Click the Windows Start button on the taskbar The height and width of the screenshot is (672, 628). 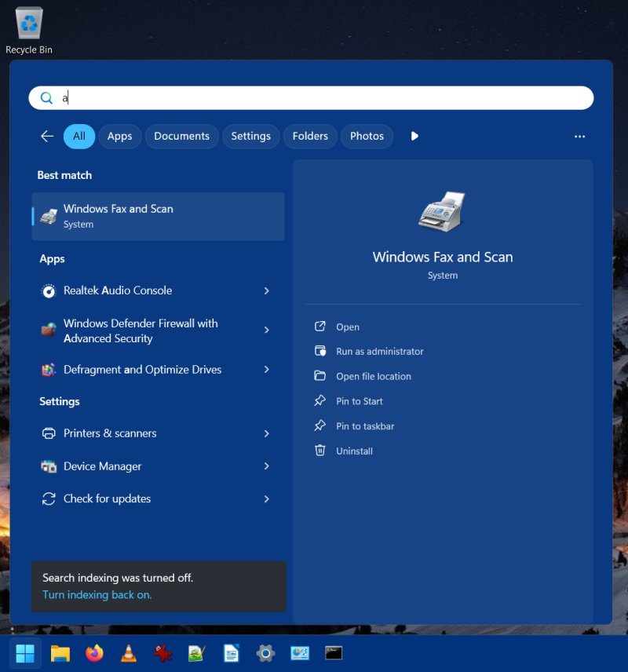(25, 654)
